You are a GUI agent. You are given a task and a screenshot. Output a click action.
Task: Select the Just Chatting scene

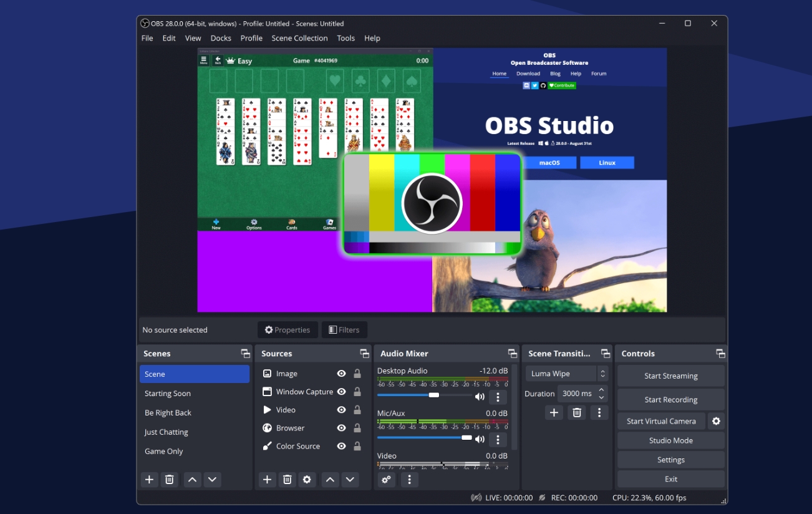pos(195,432)
